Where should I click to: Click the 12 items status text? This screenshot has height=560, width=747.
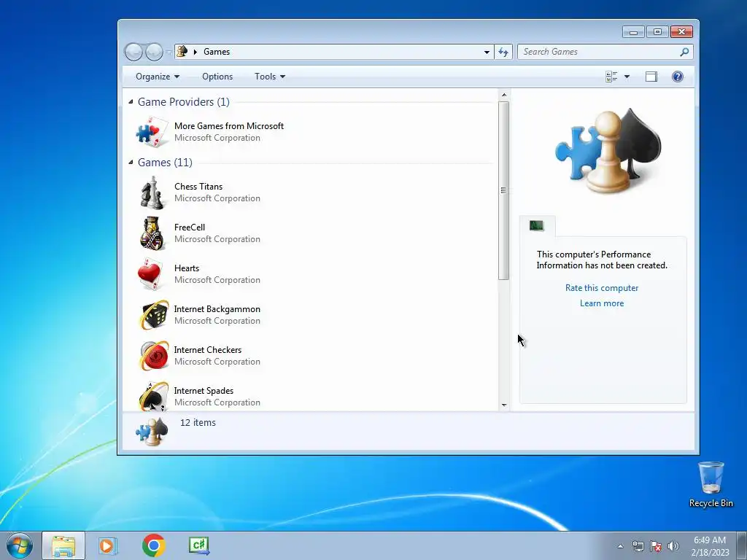click(x=198, y=422)
